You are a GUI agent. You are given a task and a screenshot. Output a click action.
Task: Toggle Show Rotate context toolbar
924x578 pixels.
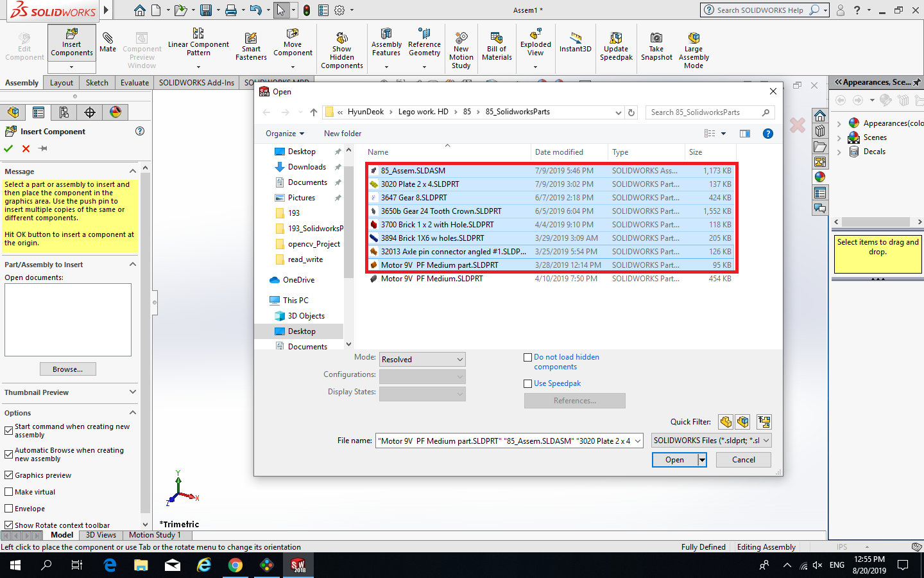pyautogui.click(x=9, y=525)
